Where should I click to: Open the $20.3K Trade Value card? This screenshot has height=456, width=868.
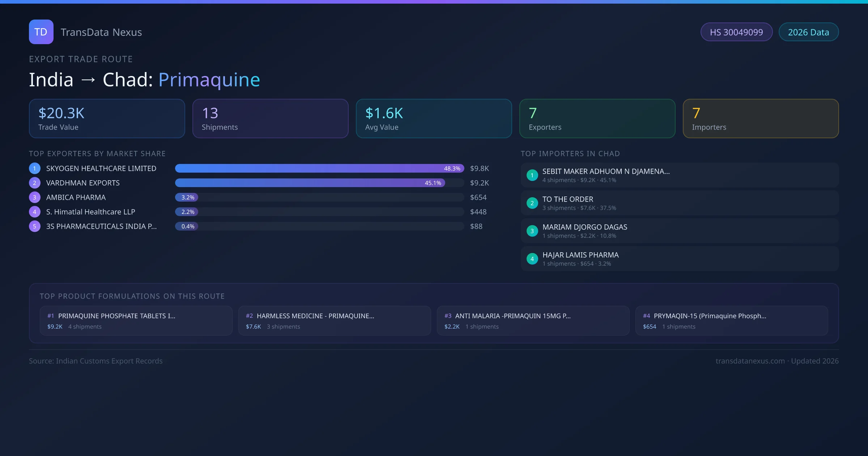107,118
